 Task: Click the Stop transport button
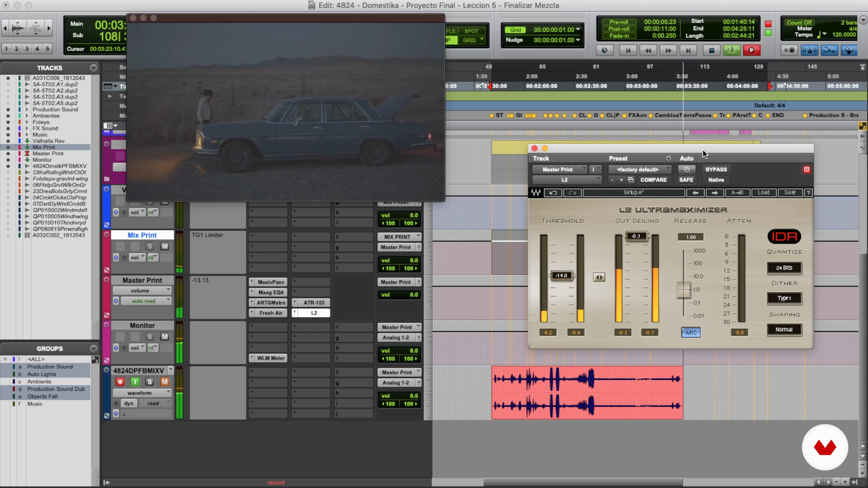711,51
